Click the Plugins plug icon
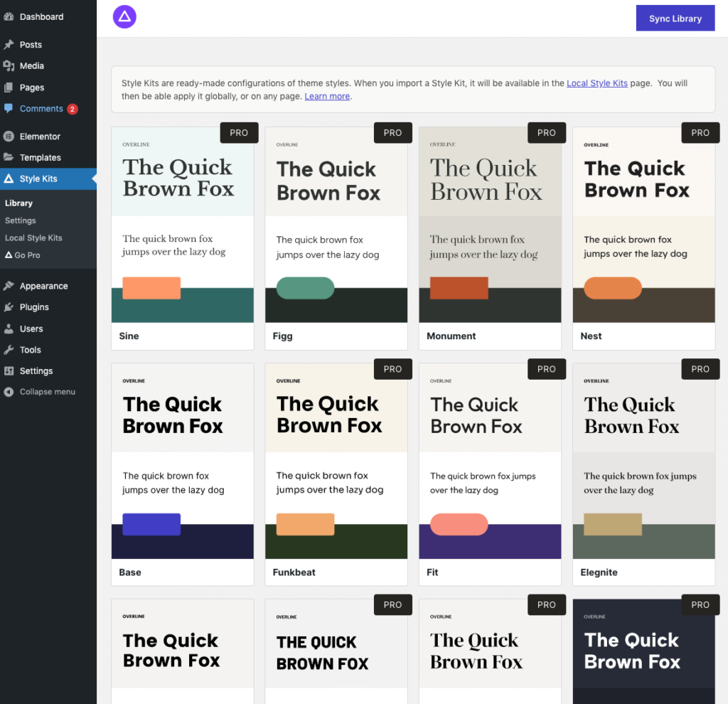 click(9, 307)
